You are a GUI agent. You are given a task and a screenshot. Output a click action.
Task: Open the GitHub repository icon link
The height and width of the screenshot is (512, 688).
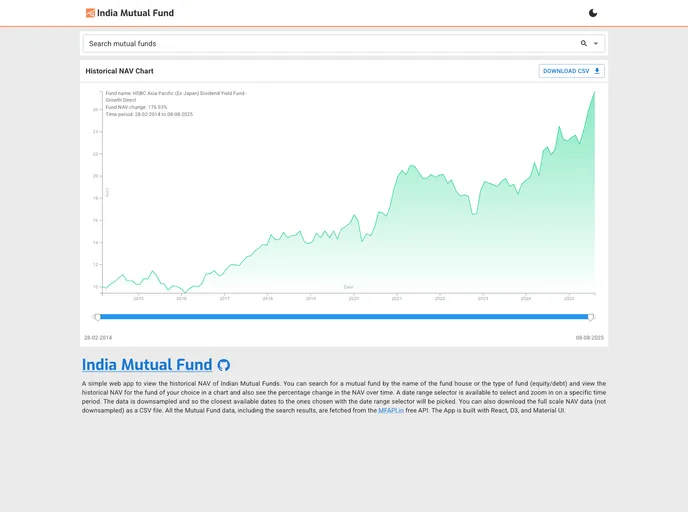tap(224, 365)
